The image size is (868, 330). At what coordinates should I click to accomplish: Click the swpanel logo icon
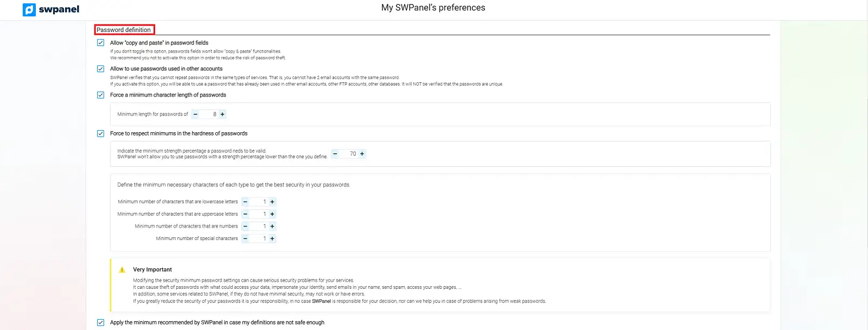click(x=29, y=9)
